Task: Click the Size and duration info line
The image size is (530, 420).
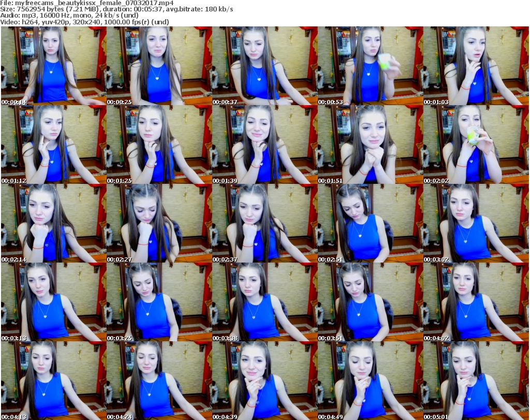Action: click(116, 9)
